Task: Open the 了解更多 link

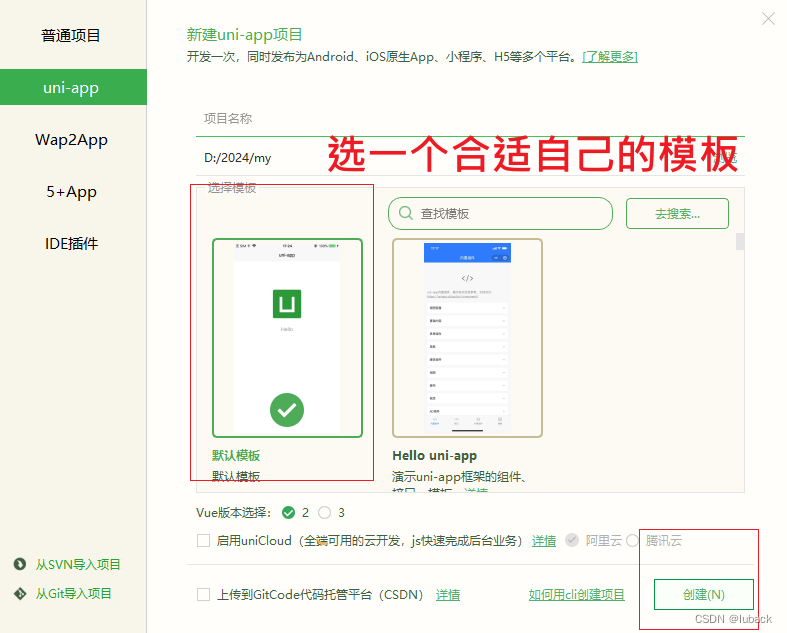Action: (610, 57)
